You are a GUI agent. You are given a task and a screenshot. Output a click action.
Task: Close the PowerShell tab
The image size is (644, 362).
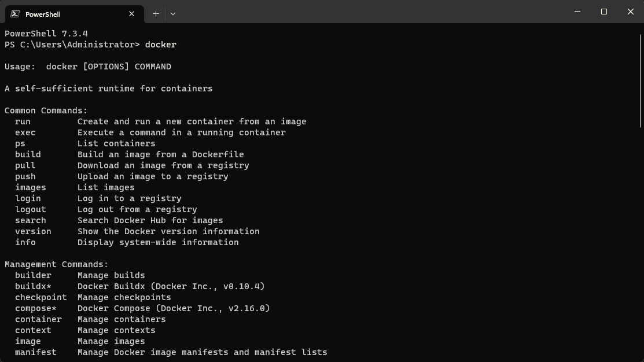point(132,14)
